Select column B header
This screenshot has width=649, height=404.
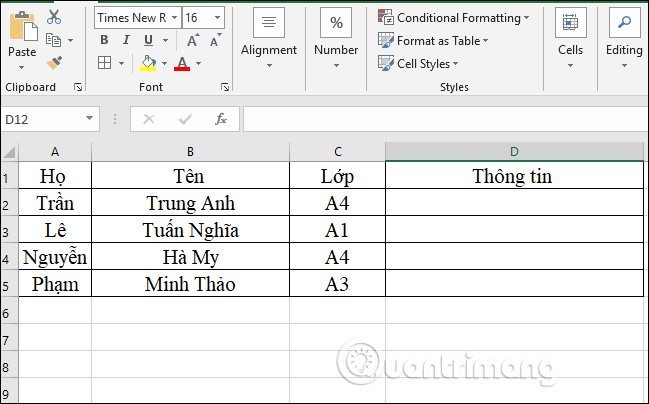click(x=190, y=152)
